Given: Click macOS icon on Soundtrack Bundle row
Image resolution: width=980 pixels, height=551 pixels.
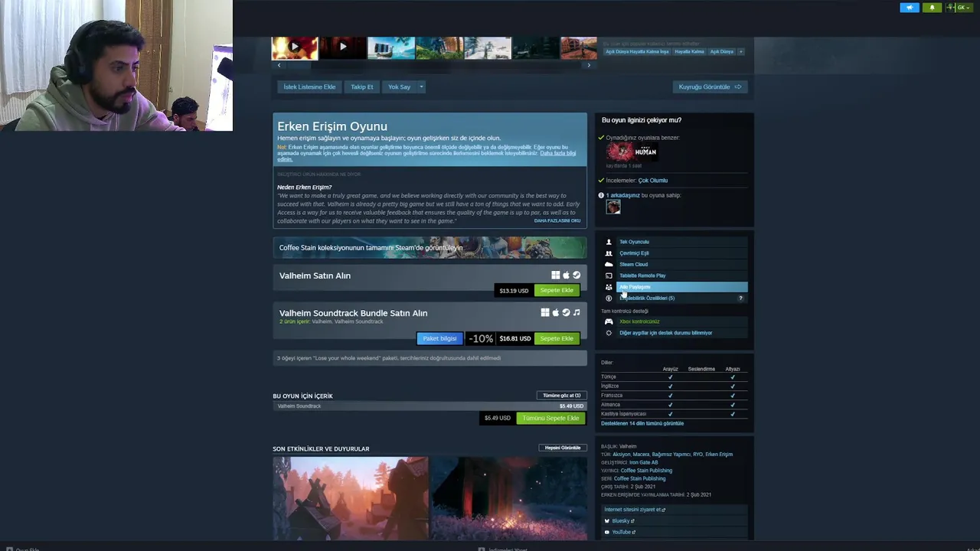Looking at the screenshot, I should point(556,312).
